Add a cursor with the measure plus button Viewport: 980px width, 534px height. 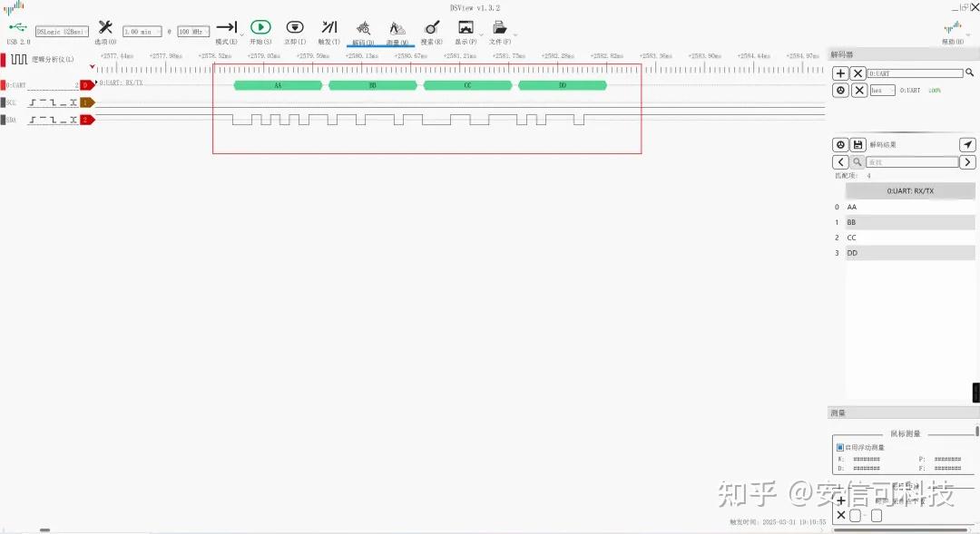coord(841,500)
